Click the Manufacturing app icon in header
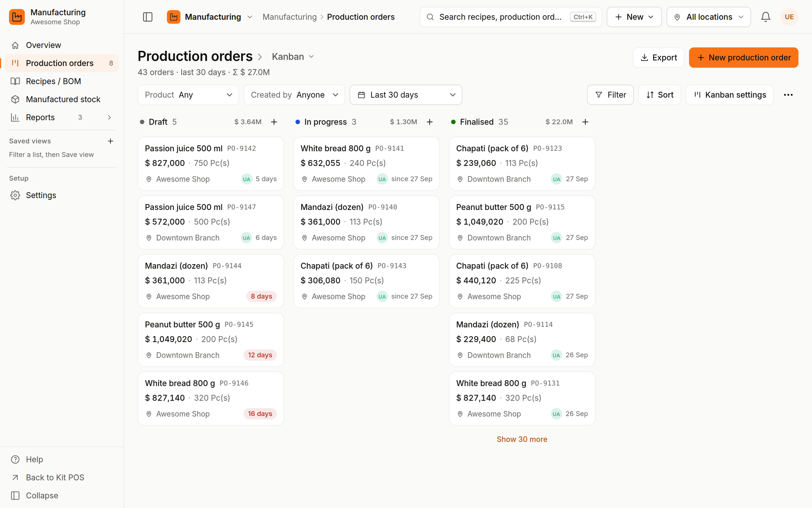 [173, 17]
